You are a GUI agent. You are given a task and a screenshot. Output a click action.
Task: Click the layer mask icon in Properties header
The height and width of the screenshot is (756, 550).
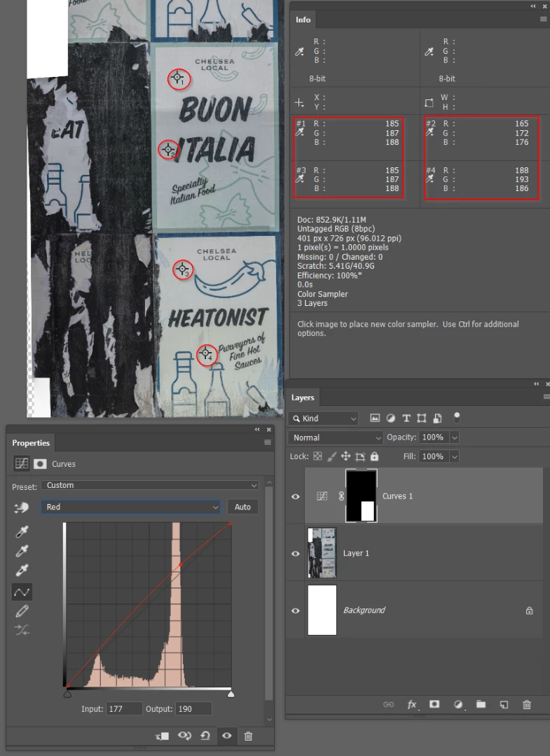tap(40, 464)
